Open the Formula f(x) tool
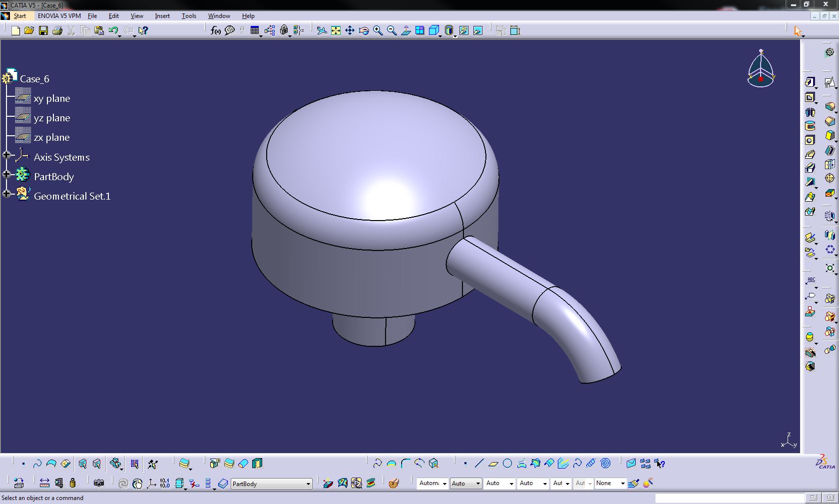 pyautogui.click(x=215, y=30)
